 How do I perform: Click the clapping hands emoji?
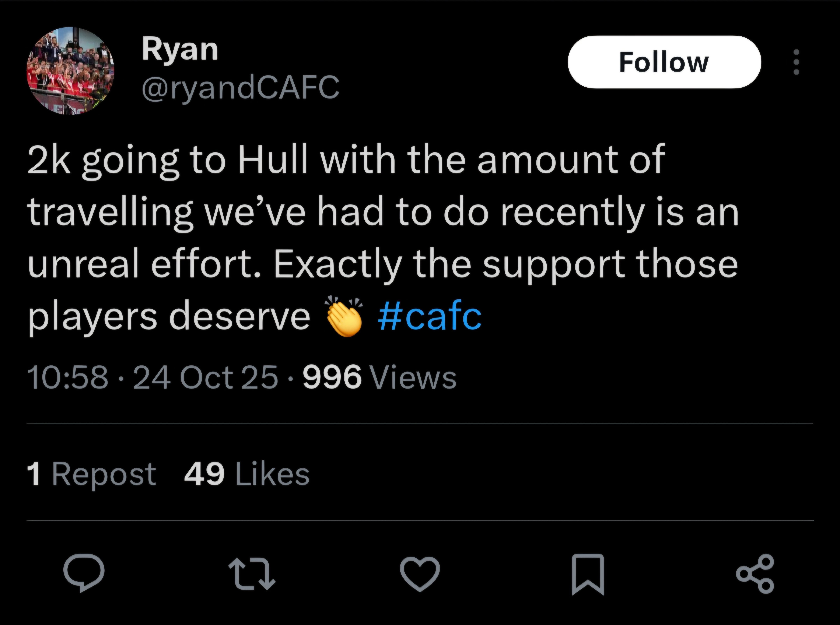click(343, 316)
